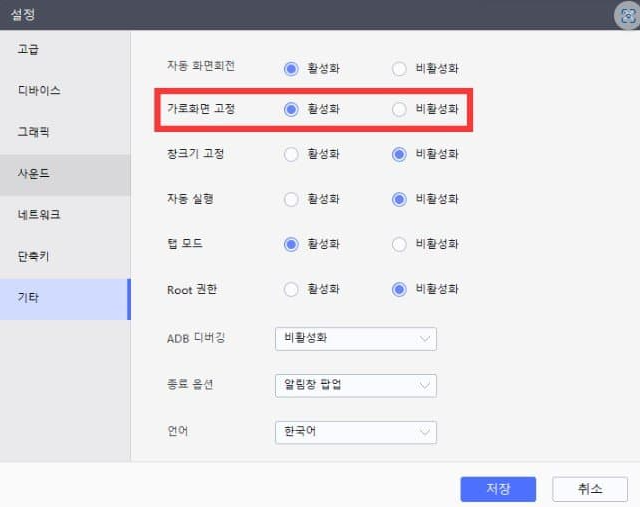Click the screenshot capture icon at top right
Screen dimensions: 640x507
627,16
